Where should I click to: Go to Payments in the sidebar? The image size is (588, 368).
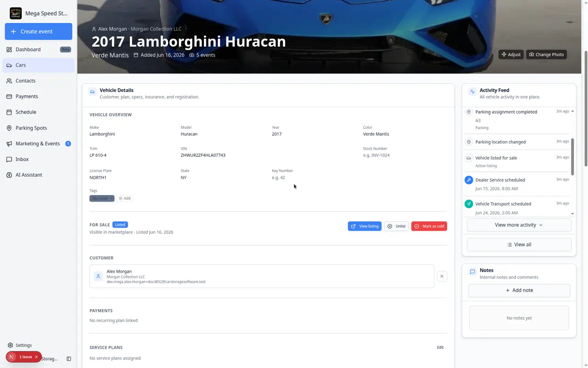[x=39, y=96]
